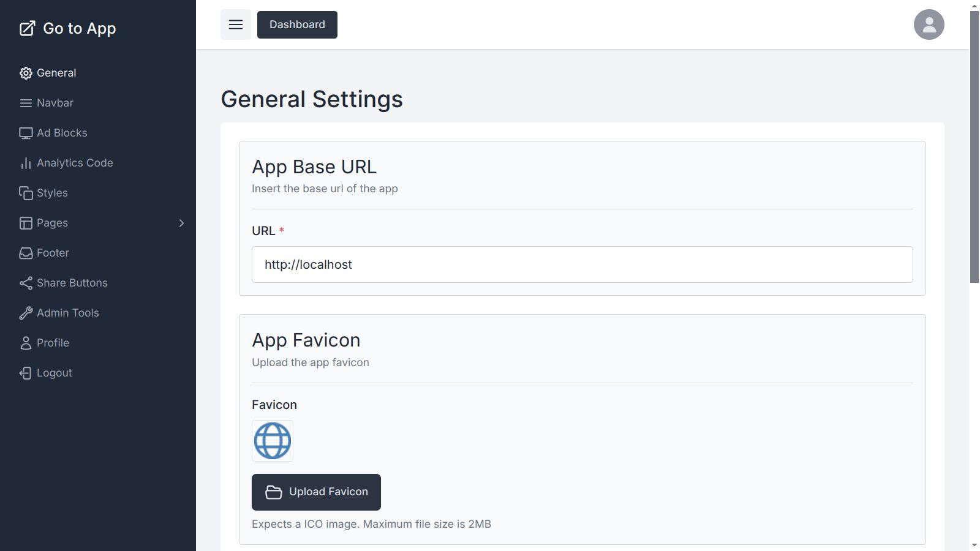Click the globe favicon preview thumbnail
980x551 pixels.
[273, 441]
